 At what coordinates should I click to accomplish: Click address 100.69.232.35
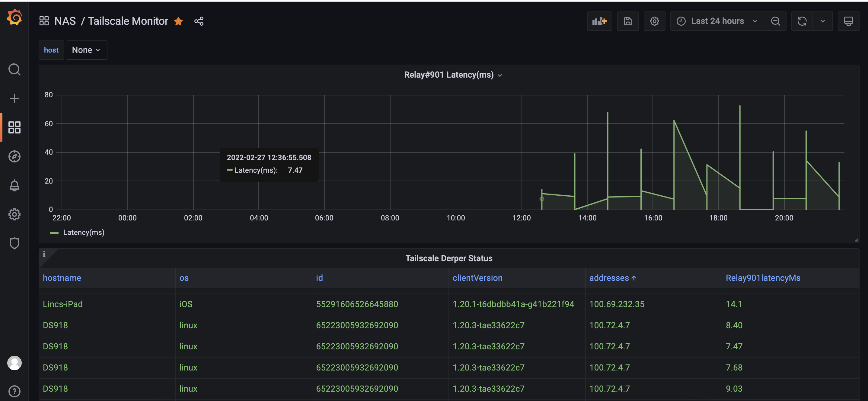[x=617, y=304]
